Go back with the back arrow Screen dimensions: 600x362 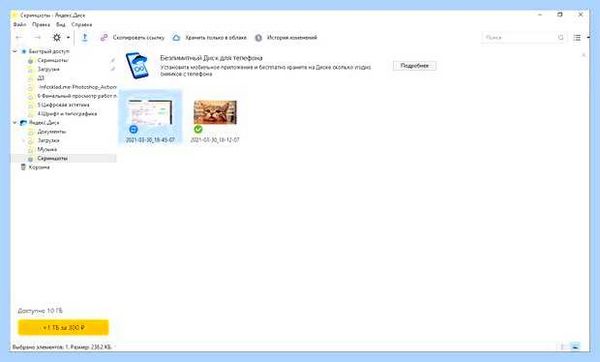[19, 38]
